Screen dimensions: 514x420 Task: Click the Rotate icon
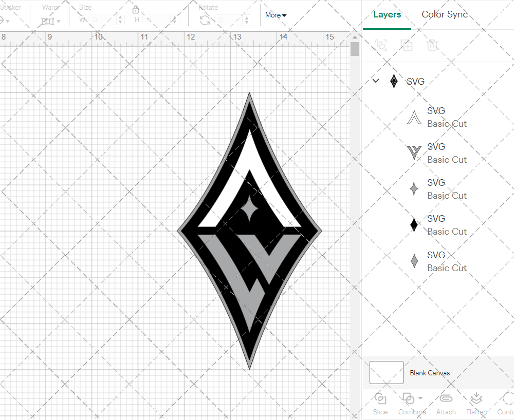[205, 21]
